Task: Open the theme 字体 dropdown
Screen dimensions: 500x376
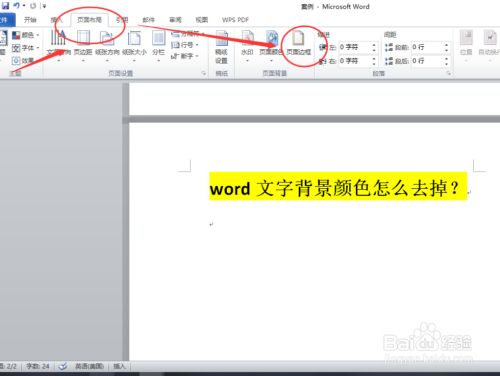Action: pos(26,48)
